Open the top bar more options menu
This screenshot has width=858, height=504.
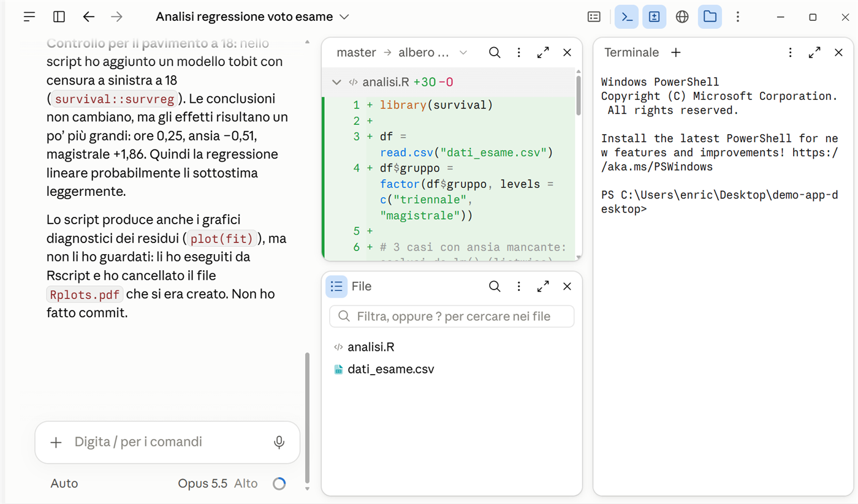[x=738, y=17]
